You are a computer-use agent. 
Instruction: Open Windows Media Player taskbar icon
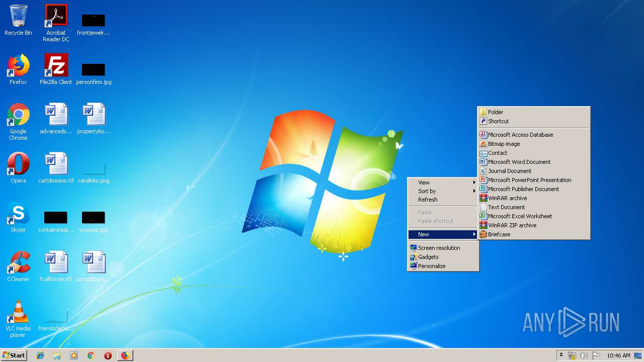74,355
